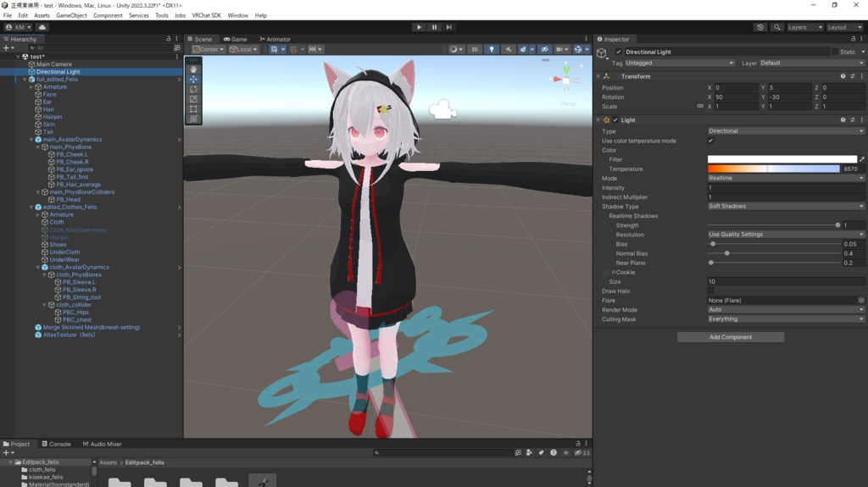
Task: Toggle Use color temperature mode checkbox
Action: click(x=711, y=141)
